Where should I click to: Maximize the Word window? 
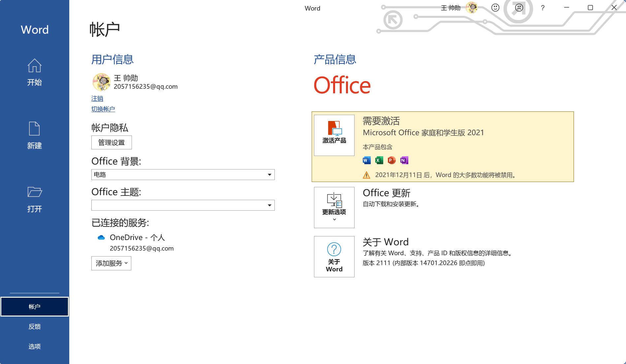(590, 8)
